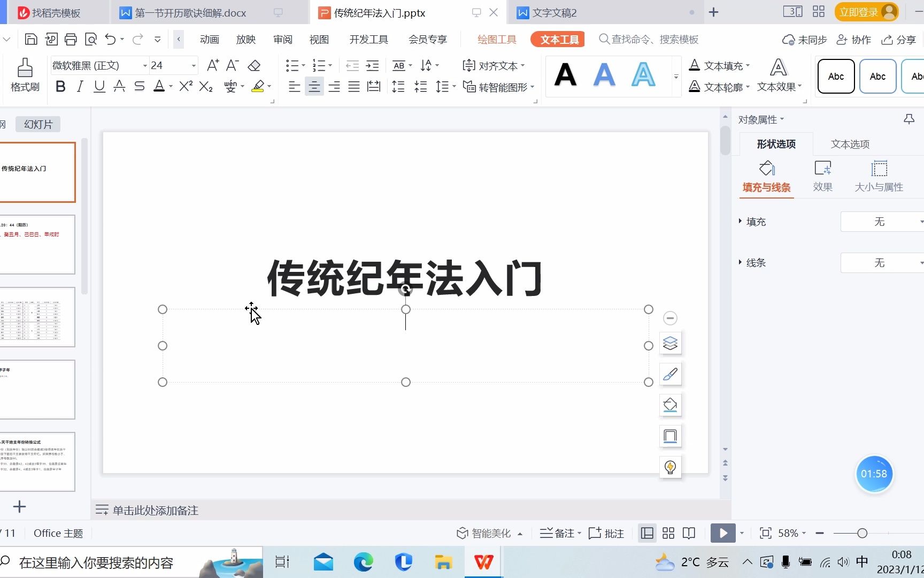The image size is (924, 578).
Task: Click the shape fill bucket icon beside textbox
Action: pos(670,405)
